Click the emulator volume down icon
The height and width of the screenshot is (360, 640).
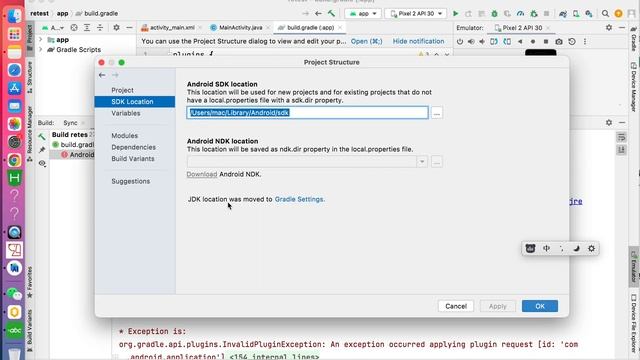(x=482, y=42)
